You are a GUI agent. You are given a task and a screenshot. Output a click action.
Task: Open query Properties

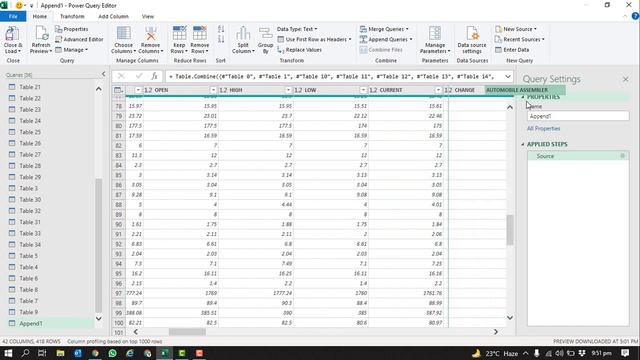[x=71, y=29]
